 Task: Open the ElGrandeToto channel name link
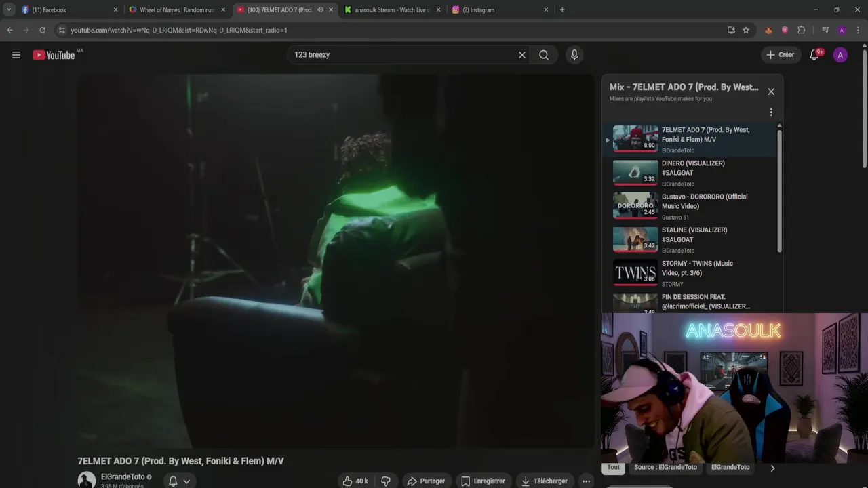(123, 477)
